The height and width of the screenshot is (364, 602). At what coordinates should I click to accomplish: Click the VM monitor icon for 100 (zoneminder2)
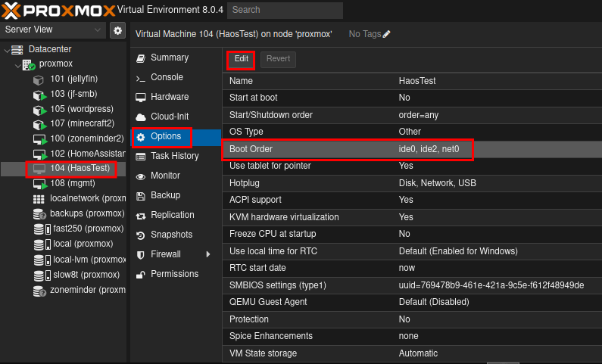(39, 139)
